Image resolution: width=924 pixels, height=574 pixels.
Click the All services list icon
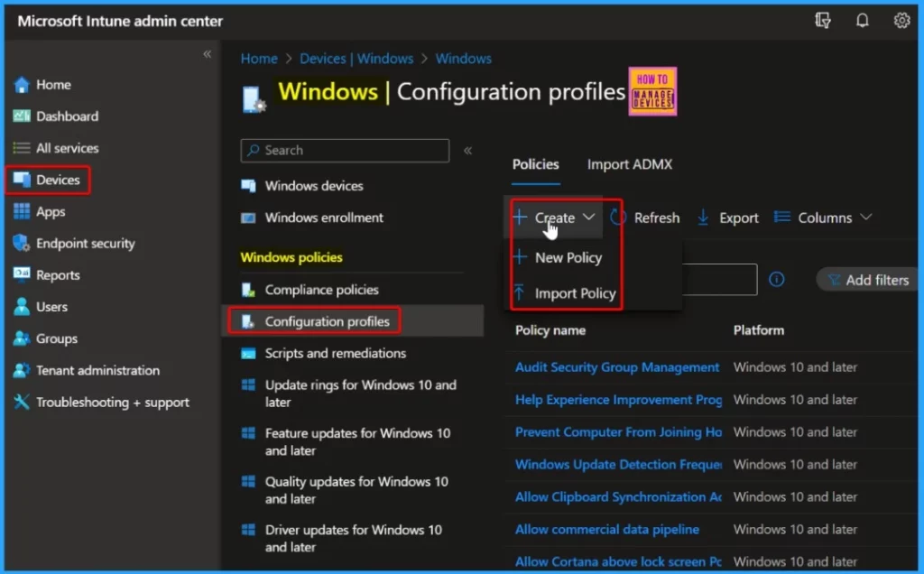tap(22, 148)
